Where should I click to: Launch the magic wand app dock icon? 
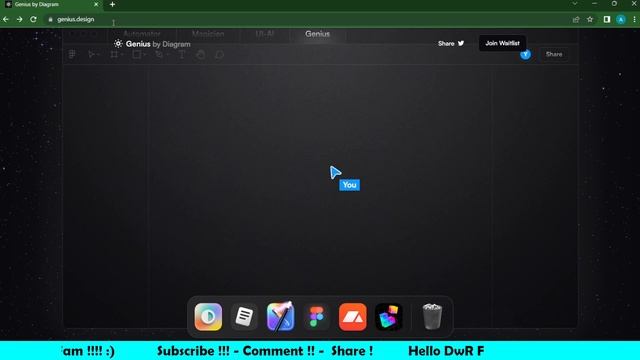tap(280, 316)
